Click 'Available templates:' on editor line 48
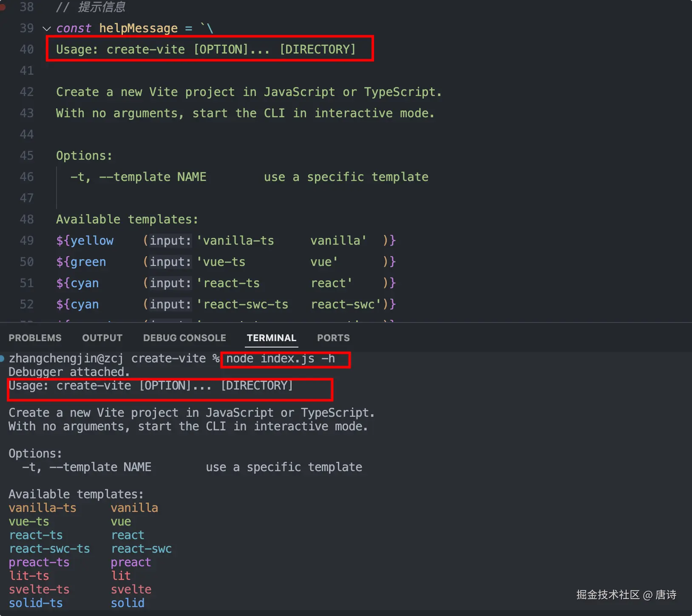This screenshot has width=692, height=616. [127, 219]
